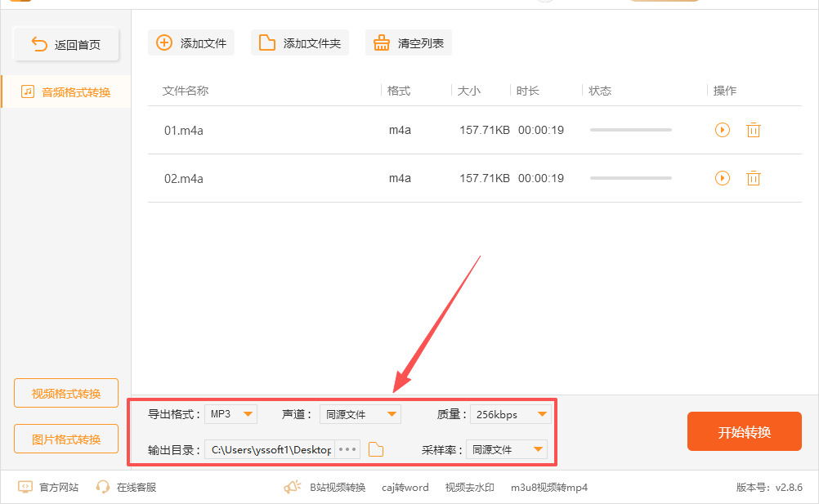Click the 操作 column header
The width and height of the screenshot is (819, 504).
(725, 91)
